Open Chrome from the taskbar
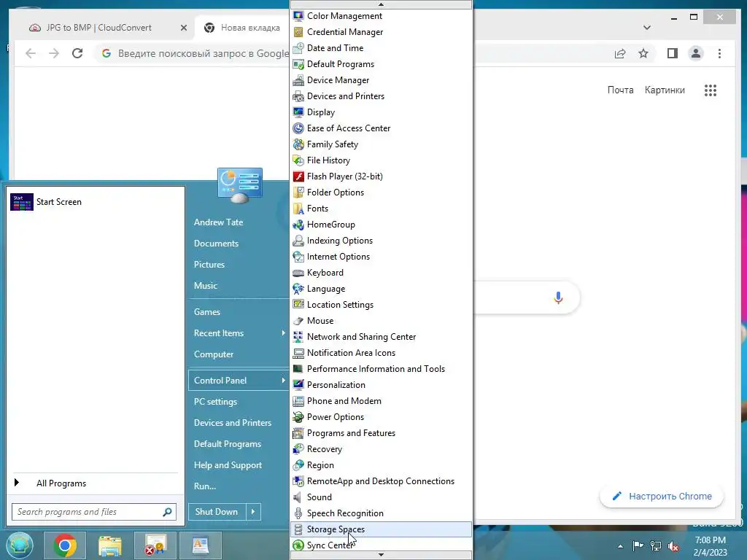747x560 pixels. click(x=65, y=545)
